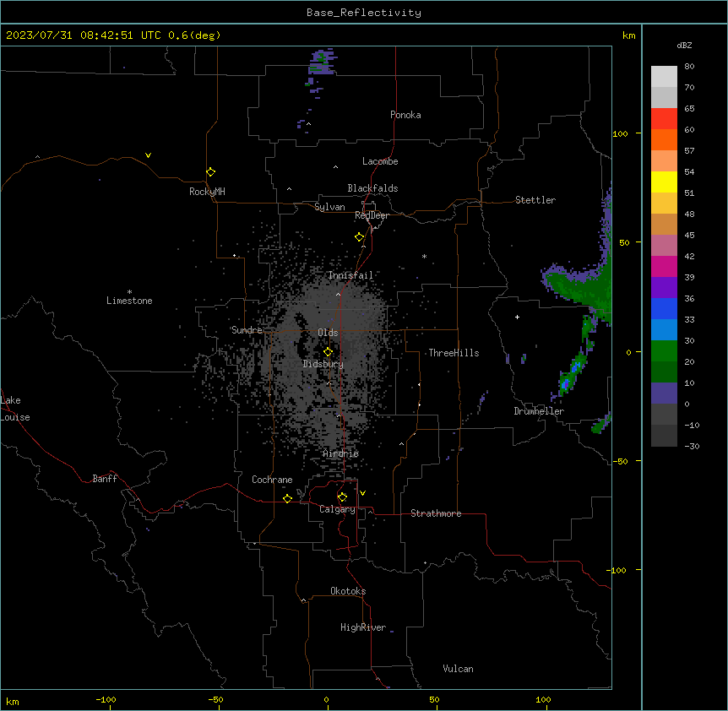Click the -50 tick on the vertical axis
Image resolution: width=728 pixels, height=711 pixels.
pos(620,461)
